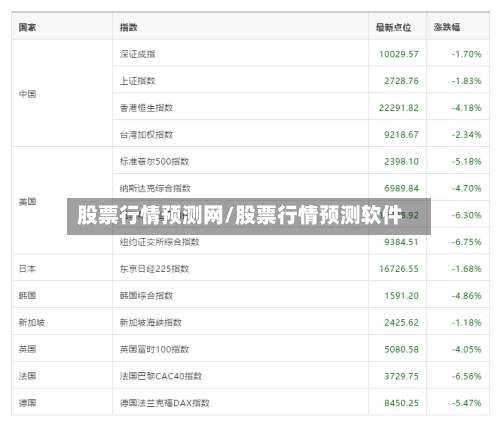This screenshot has width=500, height=433.
Task: Select the value 8450.25
Action: [401, 403]
